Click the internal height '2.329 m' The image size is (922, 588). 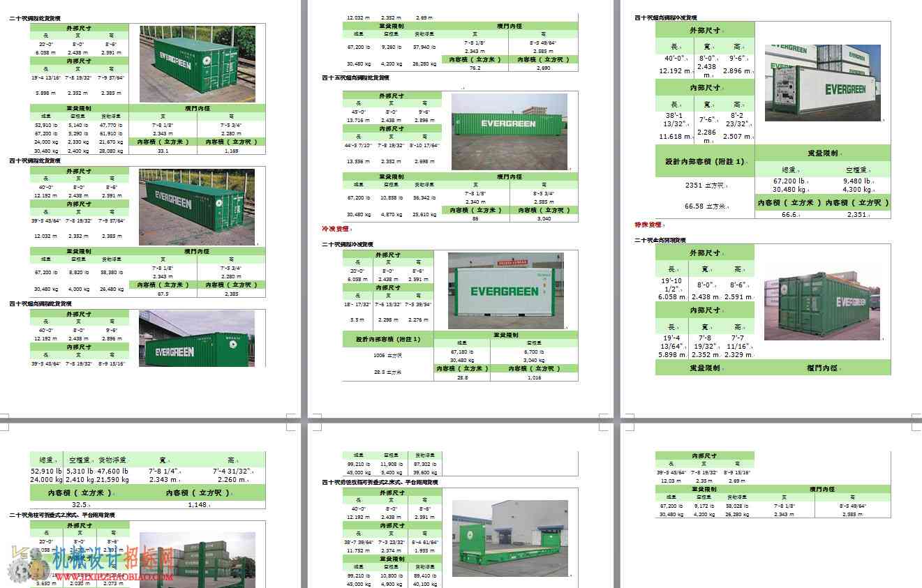[737, 355]
